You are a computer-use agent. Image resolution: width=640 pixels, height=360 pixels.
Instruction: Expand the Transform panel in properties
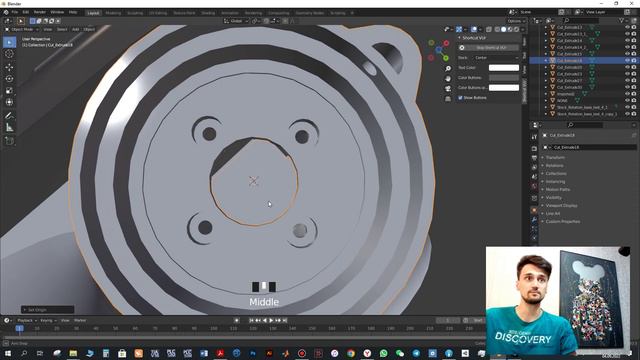tap(555, 158)
